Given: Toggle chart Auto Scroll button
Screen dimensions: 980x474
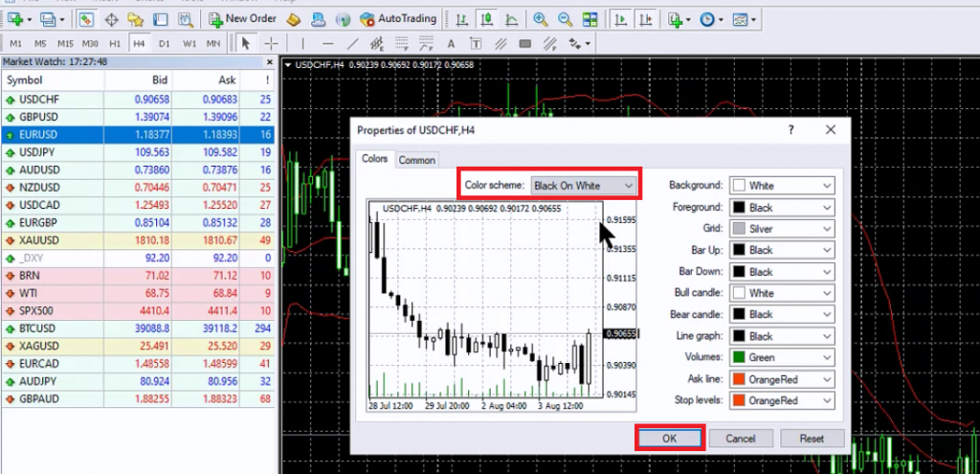Looking at the screenshot, I should [x=620, y=19].
